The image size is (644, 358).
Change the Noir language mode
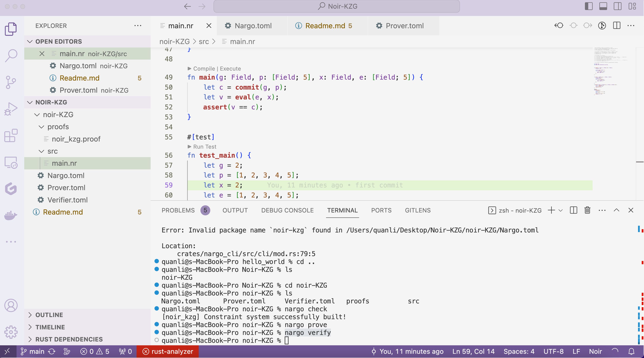pos(595,351)
